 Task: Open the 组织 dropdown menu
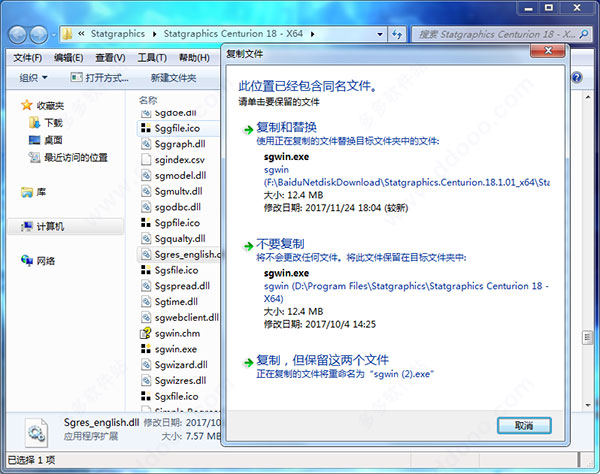click(34, 78)
